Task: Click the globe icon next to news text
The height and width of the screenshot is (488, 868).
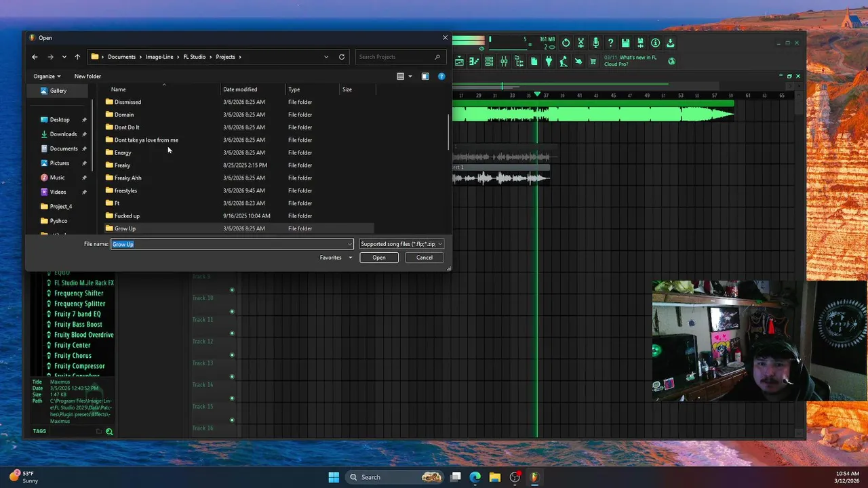Action: [x=671, y=61]
